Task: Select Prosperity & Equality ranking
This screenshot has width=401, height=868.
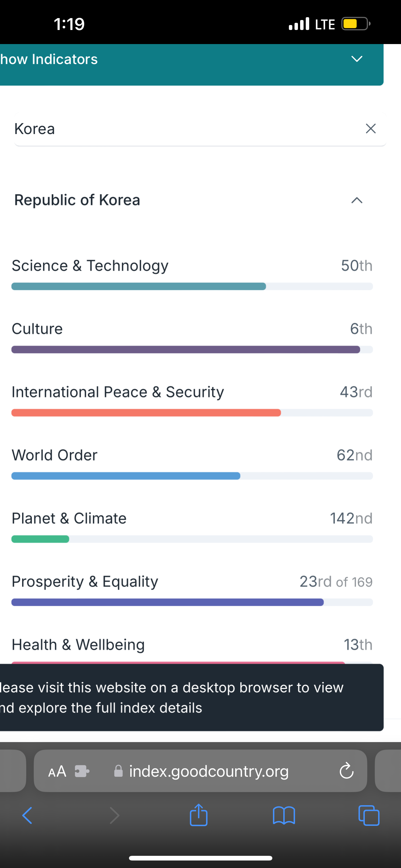Action: [x=336, y=581]
